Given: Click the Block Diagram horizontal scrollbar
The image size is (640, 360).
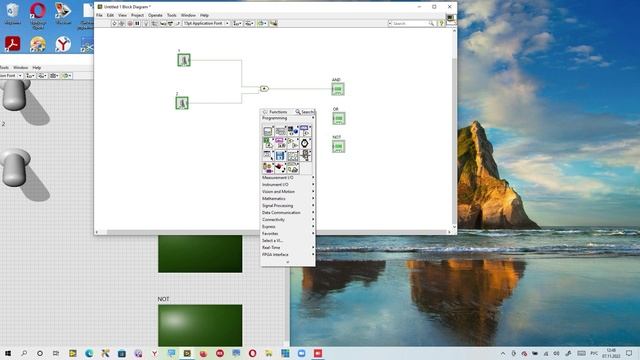Looking at the screenshot, I should (x=273, y=232).
